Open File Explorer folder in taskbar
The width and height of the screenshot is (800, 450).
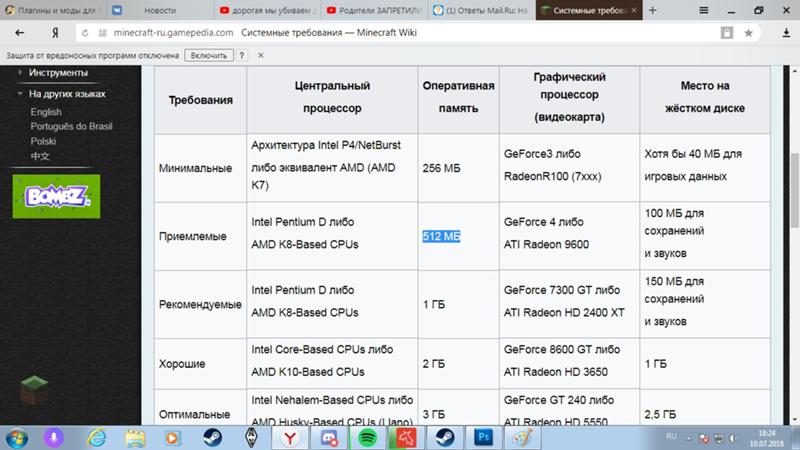tap(135, 438)
